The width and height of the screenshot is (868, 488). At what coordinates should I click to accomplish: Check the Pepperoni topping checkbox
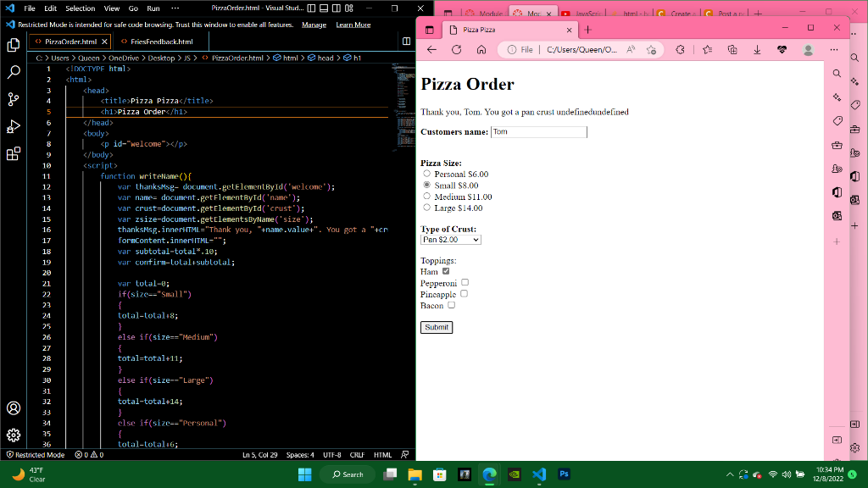[465, 282]
